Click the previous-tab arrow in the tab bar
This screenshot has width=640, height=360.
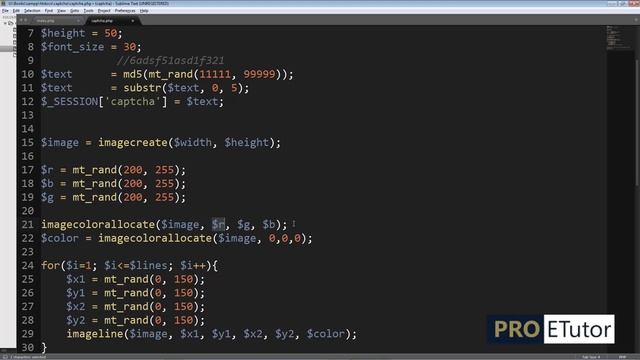coord(21,20)
